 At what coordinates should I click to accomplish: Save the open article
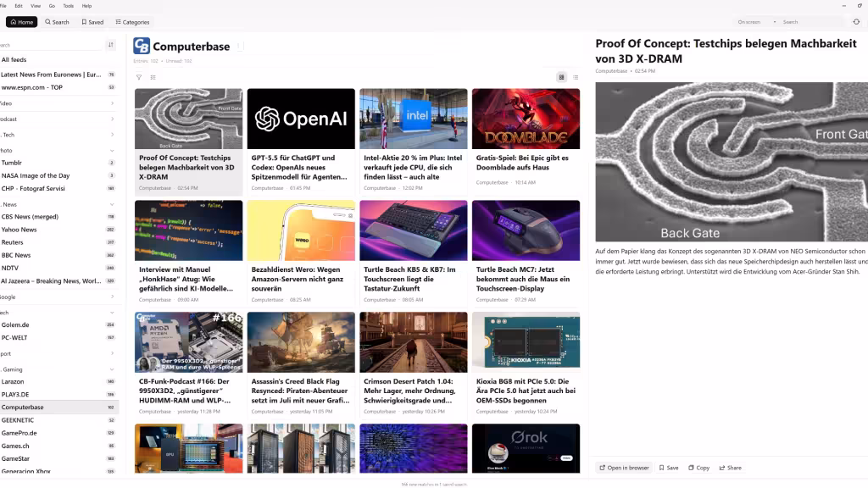pos(668,468)
